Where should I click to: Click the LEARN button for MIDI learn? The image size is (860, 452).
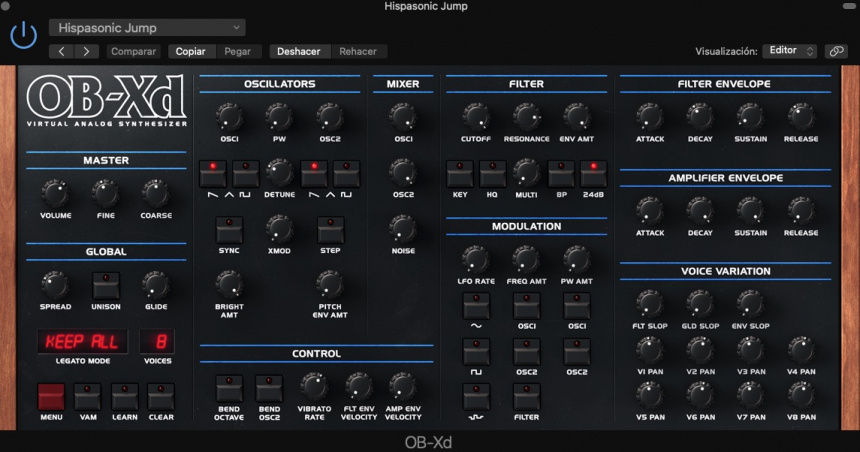click(125, 397)
